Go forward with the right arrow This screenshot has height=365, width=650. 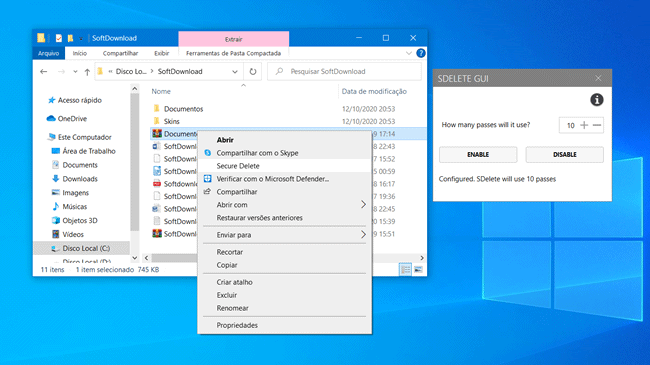(x=61, y=71)
